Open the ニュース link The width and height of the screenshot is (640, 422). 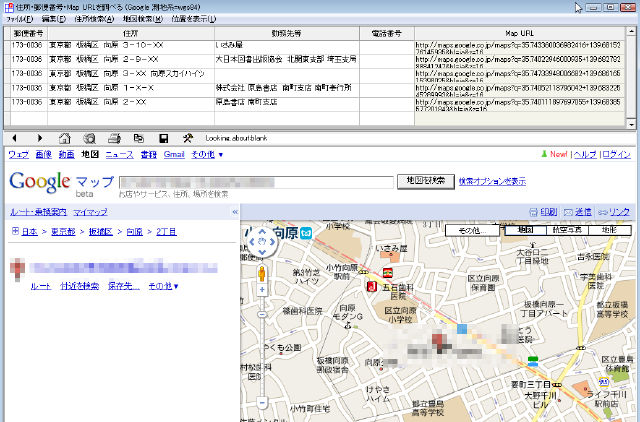[x=120, y=155]
